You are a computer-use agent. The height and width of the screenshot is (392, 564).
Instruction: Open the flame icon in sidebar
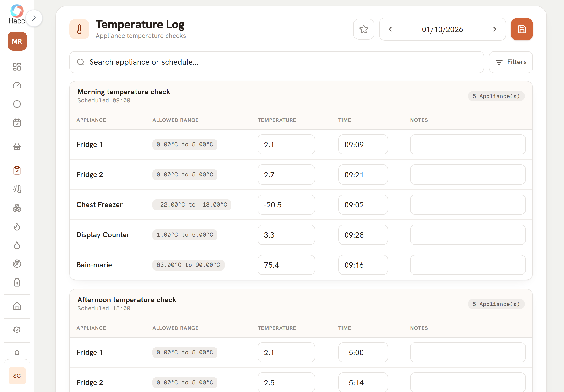[x=17, y=226]
